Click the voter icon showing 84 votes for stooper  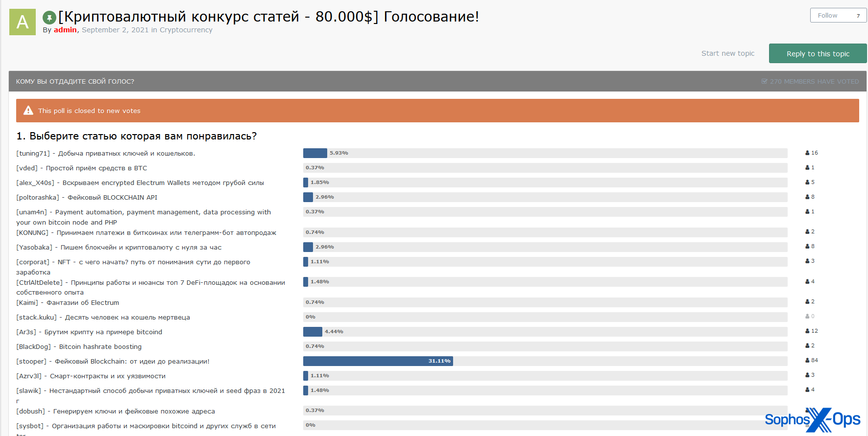[807, 361]
